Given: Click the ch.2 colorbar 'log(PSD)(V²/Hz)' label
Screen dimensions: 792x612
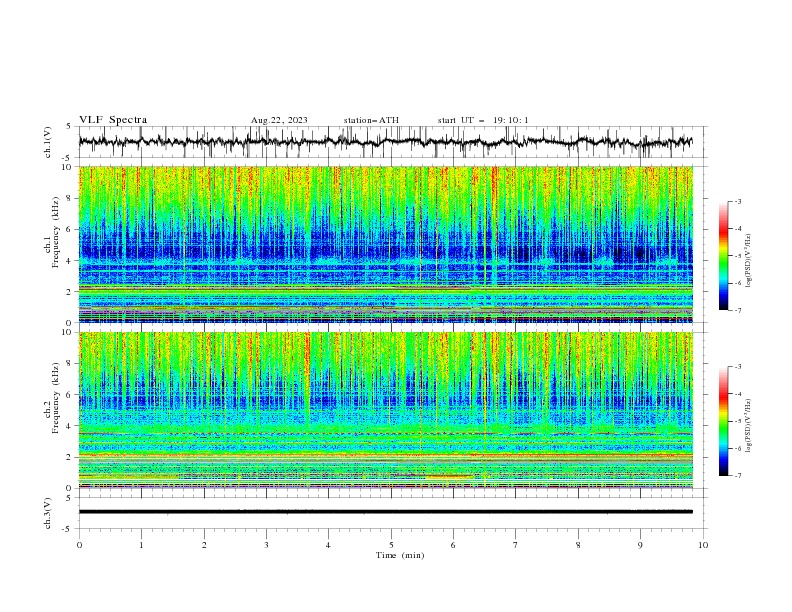Looking at the screenshot, I should [749, 426].
